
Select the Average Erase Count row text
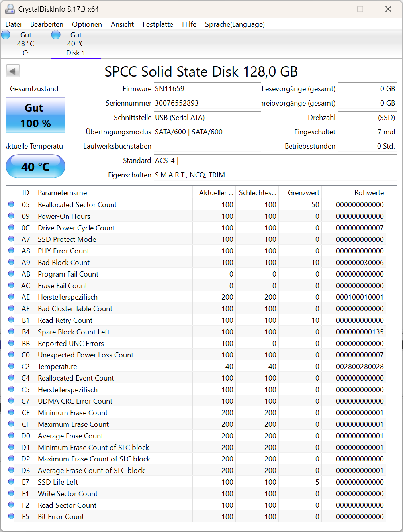(70, 436)
